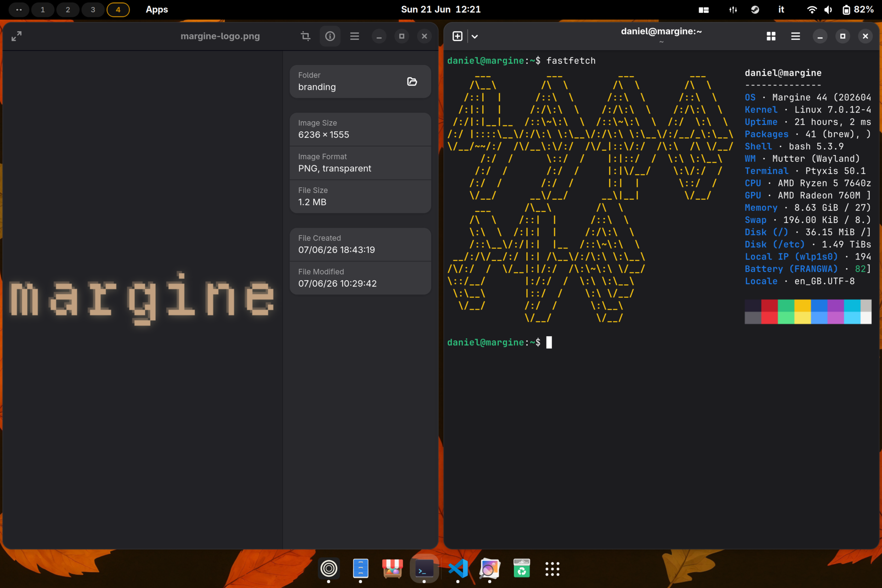Click the Image Format PNG, transparent row
The image size is (882, 588).
(x=360, y=163)
